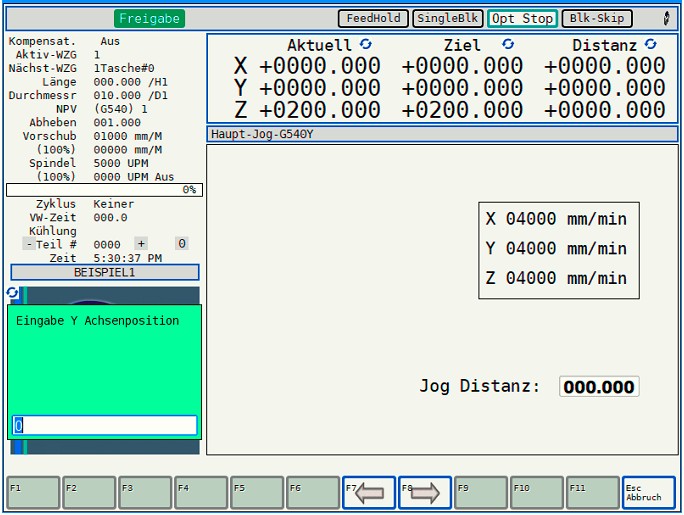684x515 pixels.
Task: Click Durchmessr 010.000 /D1 value
Action: (130, 95)
